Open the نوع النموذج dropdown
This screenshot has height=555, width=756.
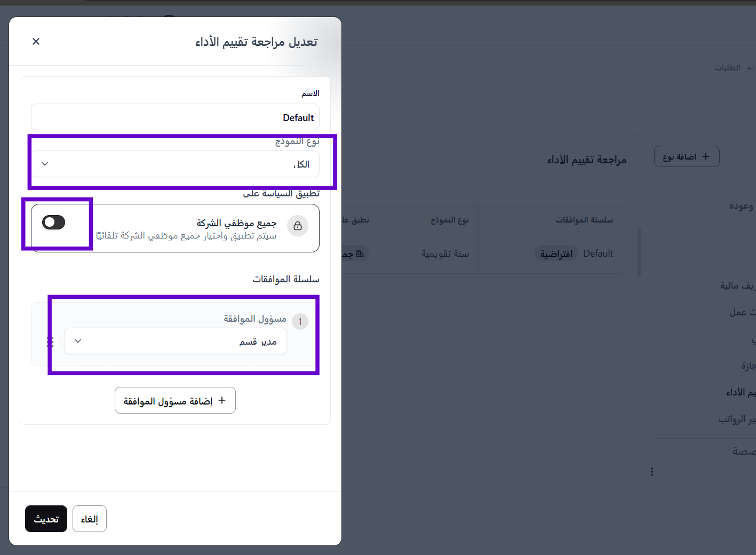175,164
